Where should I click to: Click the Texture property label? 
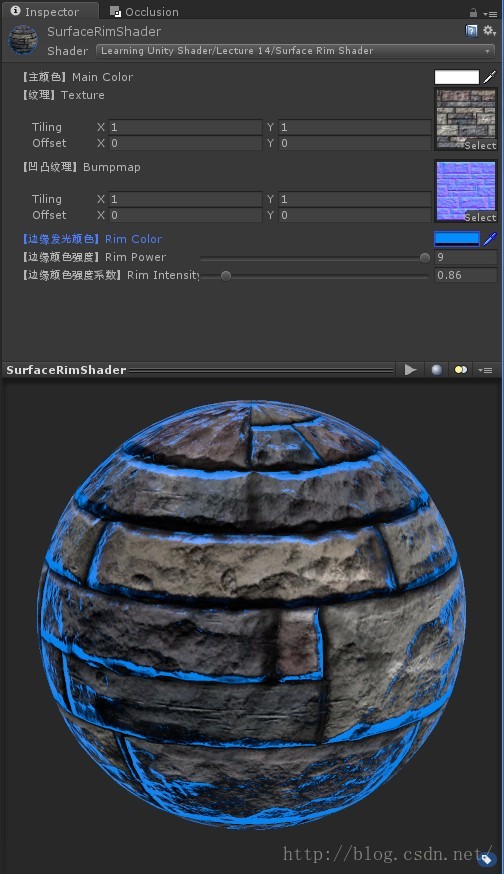coord(64,95)
